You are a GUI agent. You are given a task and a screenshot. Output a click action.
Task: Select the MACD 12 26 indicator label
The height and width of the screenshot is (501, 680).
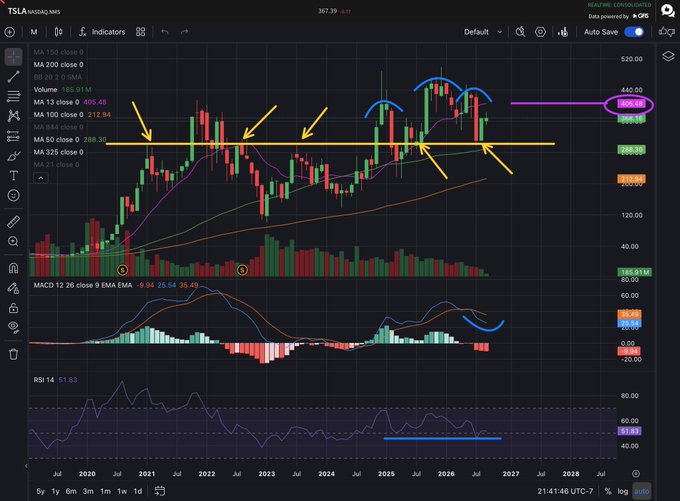click(82, 285)
